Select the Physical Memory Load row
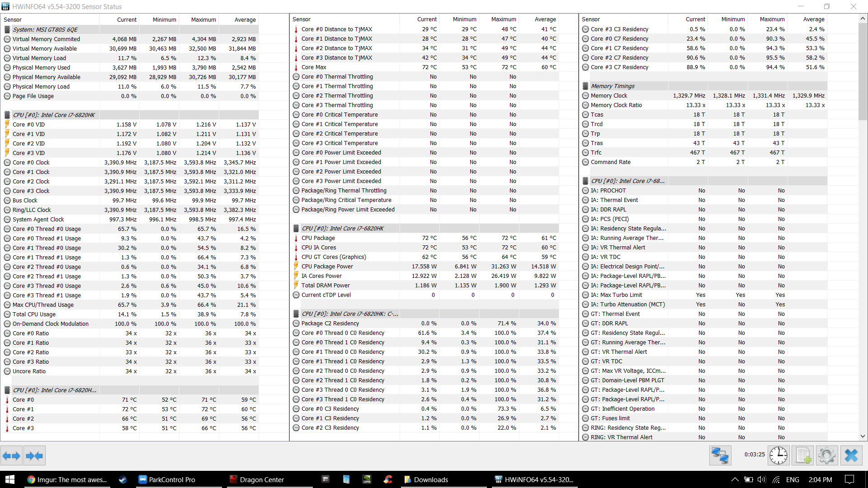This screenshot has width=868, height=488. [x=130, y=86]
